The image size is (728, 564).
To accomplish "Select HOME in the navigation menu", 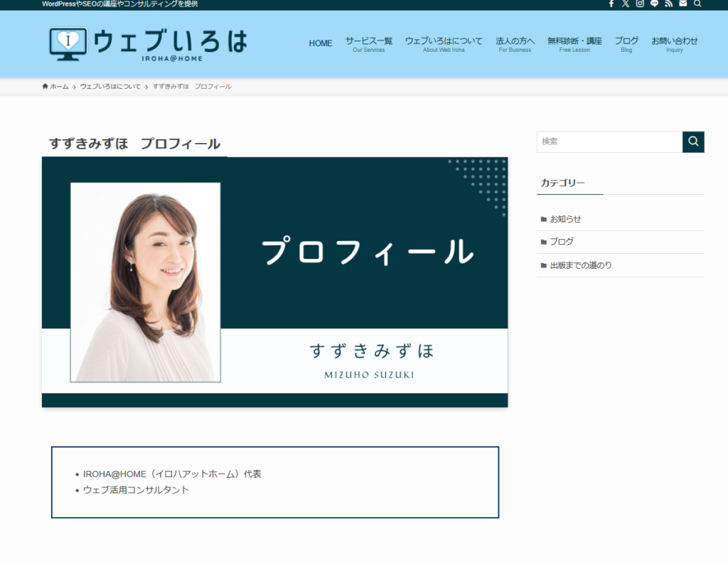I will [321, 43].
